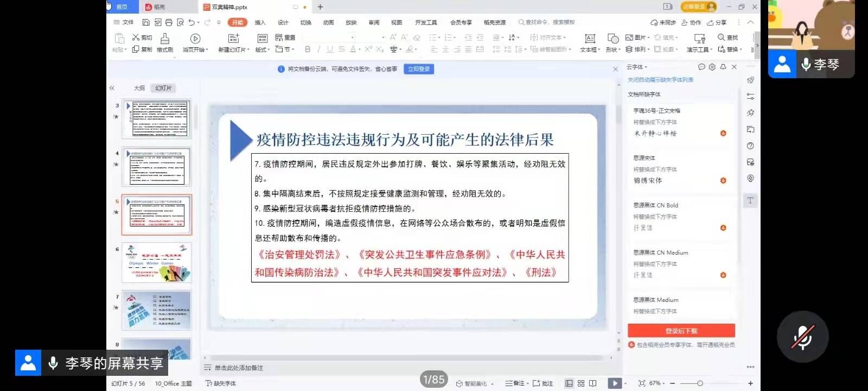
Task: Switch to reading view icon
Action: (x=593, y=383)
